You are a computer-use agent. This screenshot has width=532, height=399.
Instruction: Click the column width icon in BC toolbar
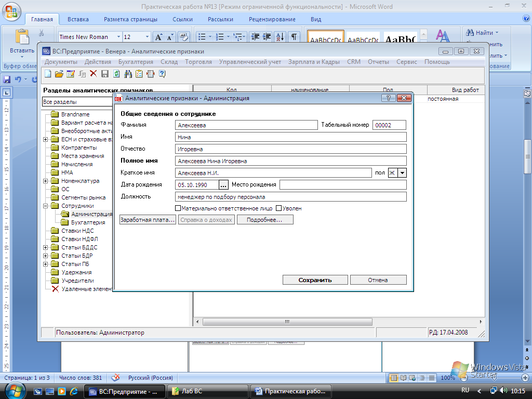(151, 74)
